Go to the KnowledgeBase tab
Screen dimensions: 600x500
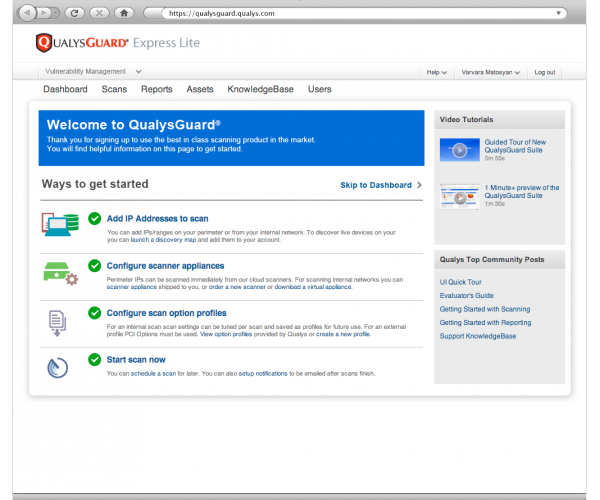261,89
